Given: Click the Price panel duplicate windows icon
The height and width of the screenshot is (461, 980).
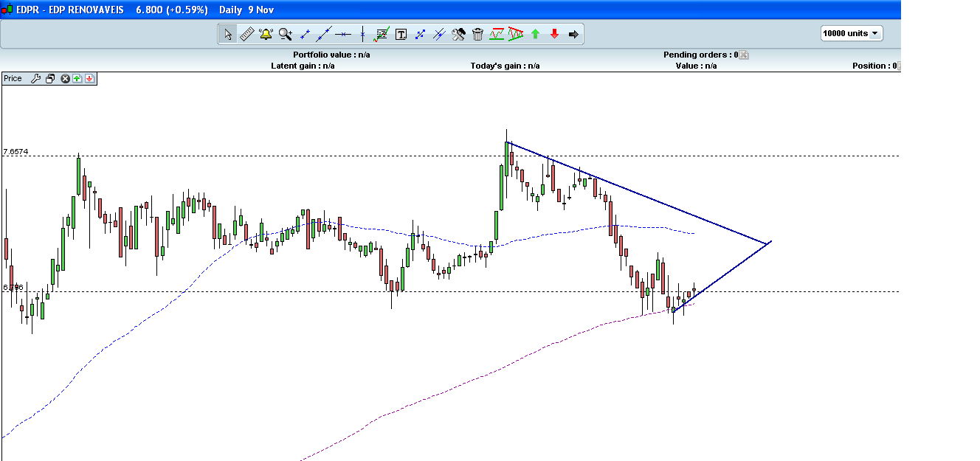Looking at the screenshot, I should click(50, 78).
